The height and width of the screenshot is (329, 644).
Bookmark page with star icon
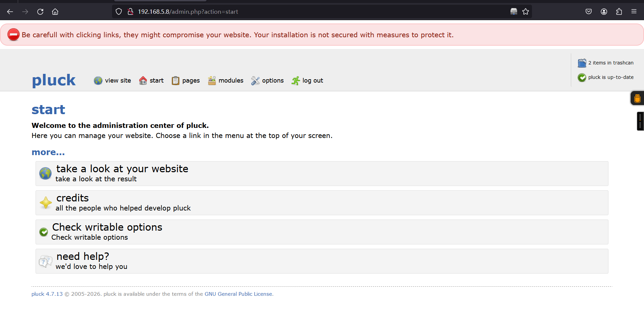tap(526, 12)
